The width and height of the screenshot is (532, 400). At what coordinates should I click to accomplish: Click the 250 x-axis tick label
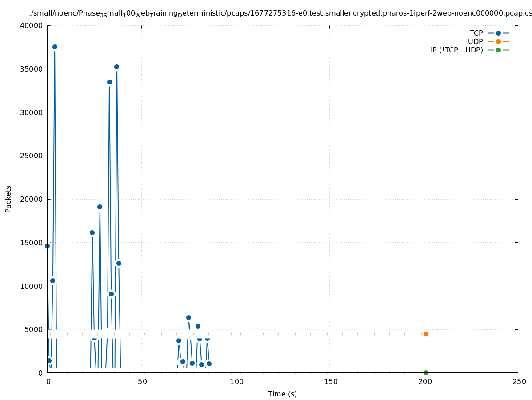[518, 381]
